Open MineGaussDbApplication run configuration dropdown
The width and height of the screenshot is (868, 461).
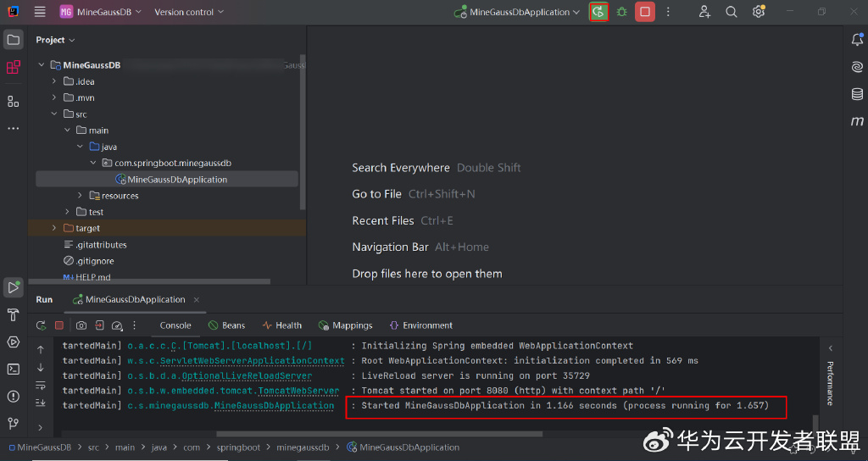click(x=516, y=12)
